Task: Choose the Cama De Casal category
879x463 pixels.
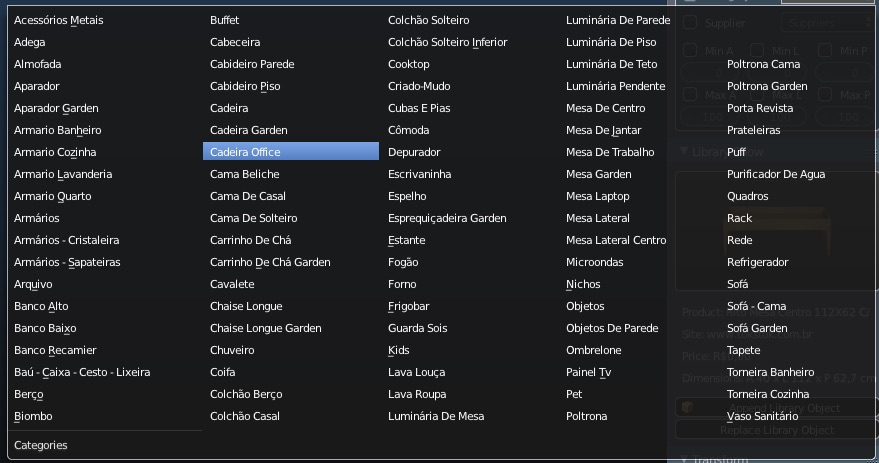Action: click(x=248, y=196)
